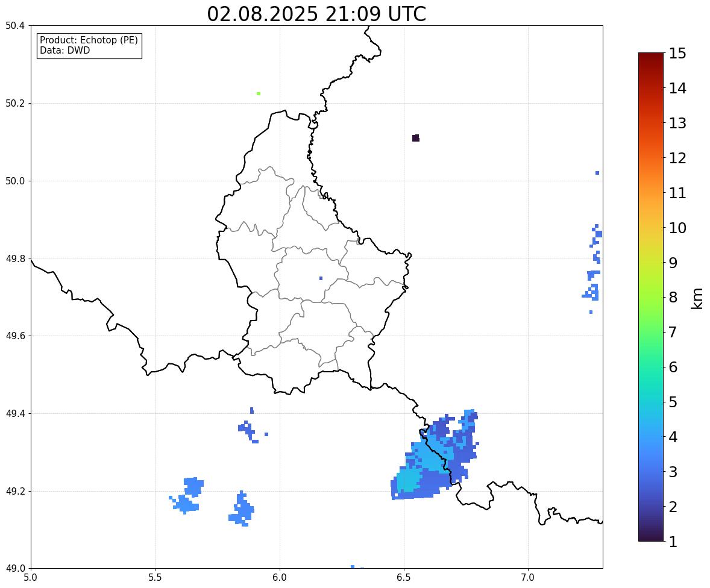Click the colorbar tick label 11

tap(677, 193)
